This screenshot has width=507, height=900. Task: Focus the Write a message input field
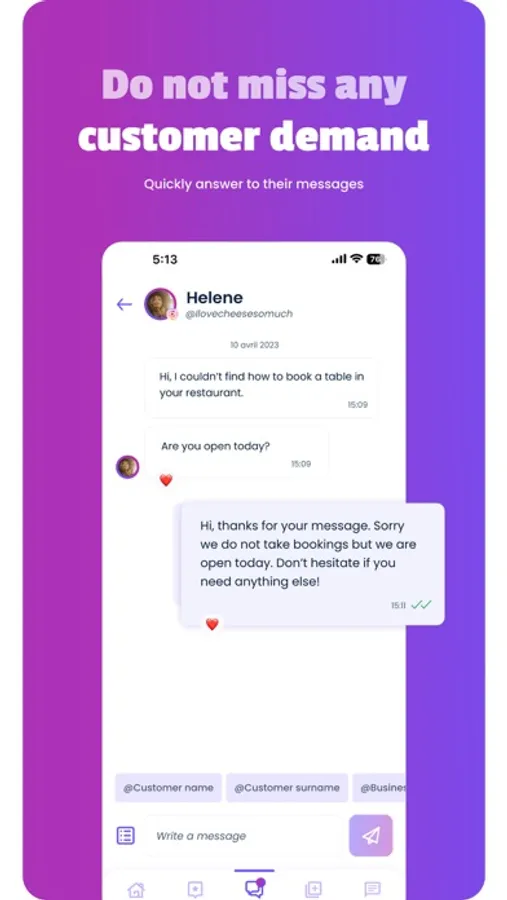(x=244, y=836)
